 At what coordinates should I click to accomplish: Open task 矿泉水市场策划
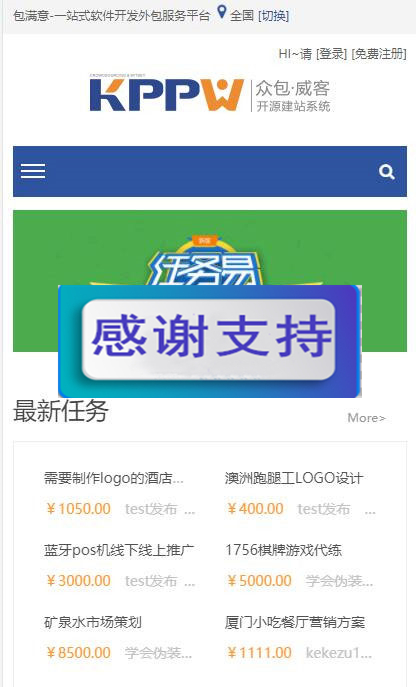coord(92,622)
